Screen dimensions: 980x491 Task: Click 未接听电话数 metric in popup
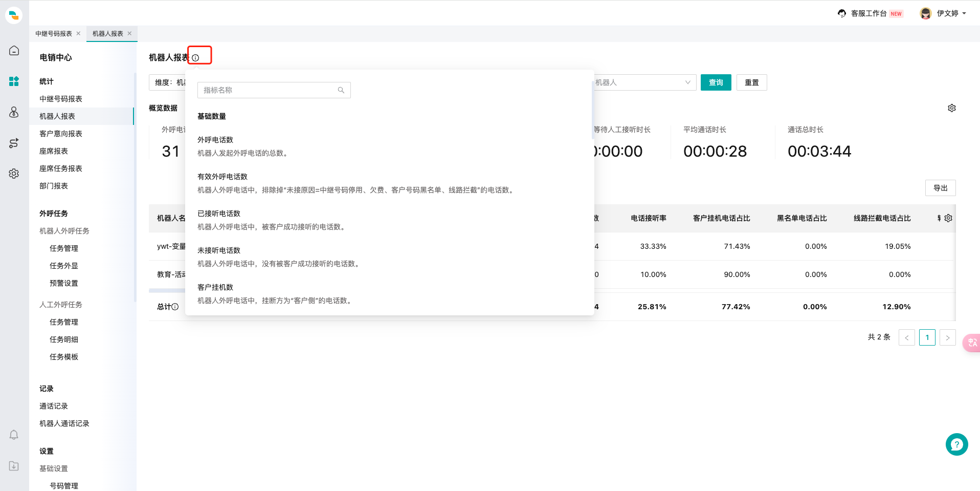click(219, 250)
